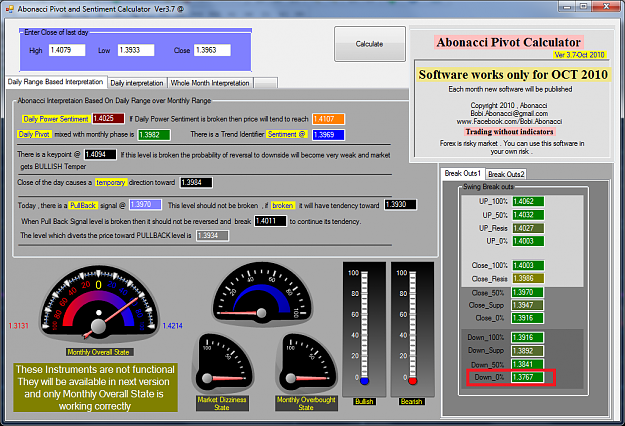Click the Bearish thermometer meter
The image size is (625, 426).
click(x=412, y=329)
